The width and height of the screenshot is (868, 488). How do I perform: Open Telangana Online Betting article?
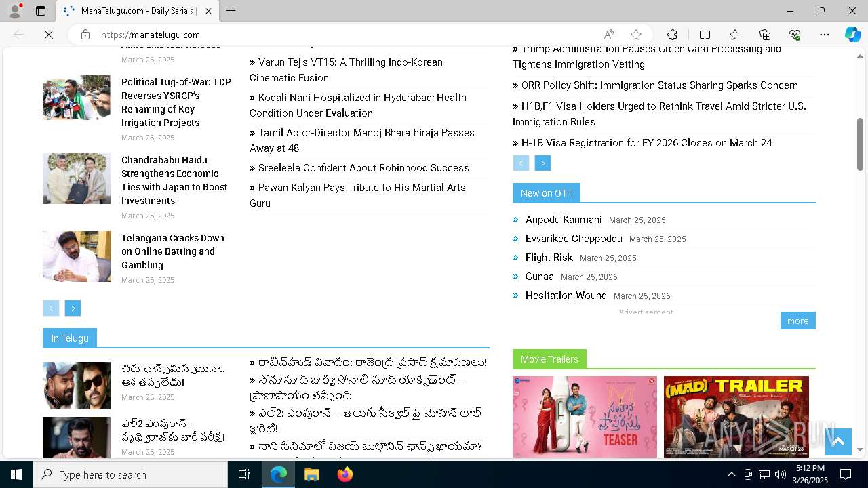[x=173, y=251]
